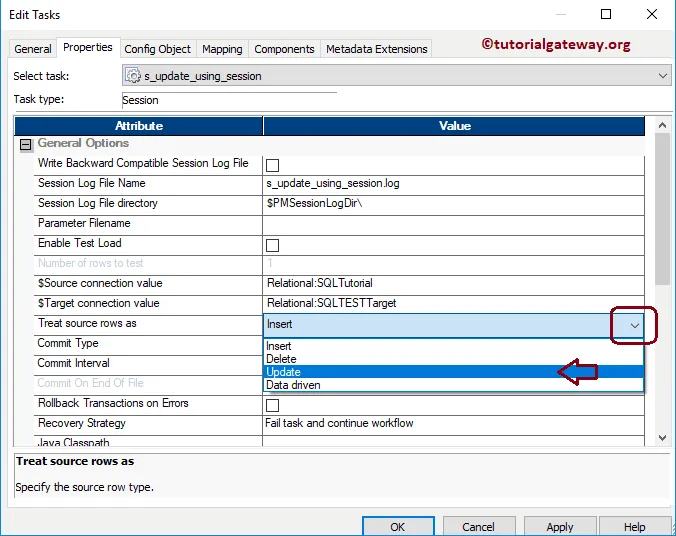Enable the Test Load checkbox
Screen dimensions: 676x536
click(272, 245)
